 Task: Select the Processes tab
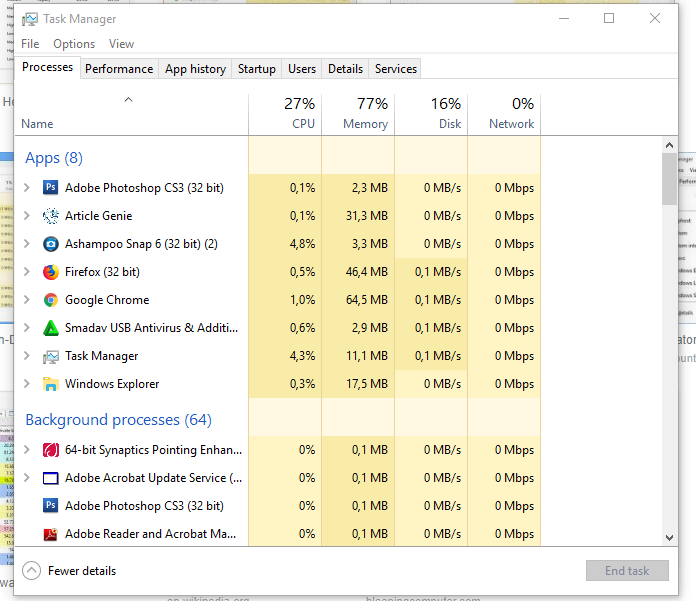tap(47, 67)
